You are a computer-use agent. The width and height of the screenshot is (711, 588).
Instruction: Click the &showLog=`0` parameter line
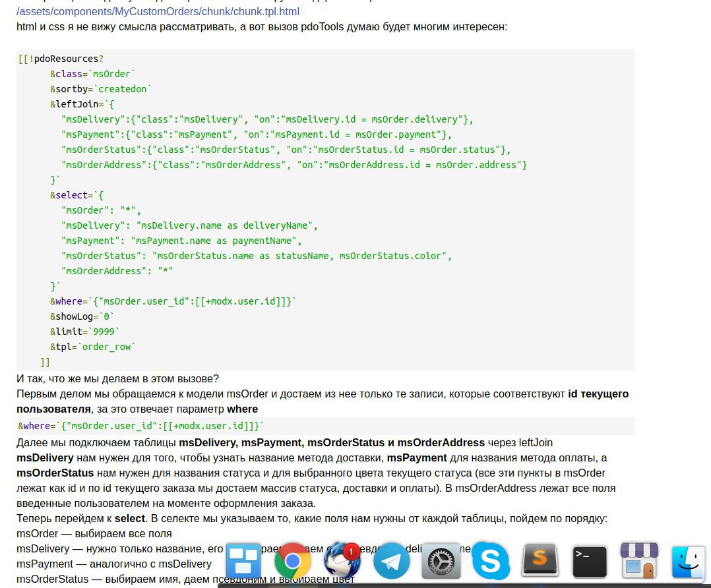click(82, 316)
